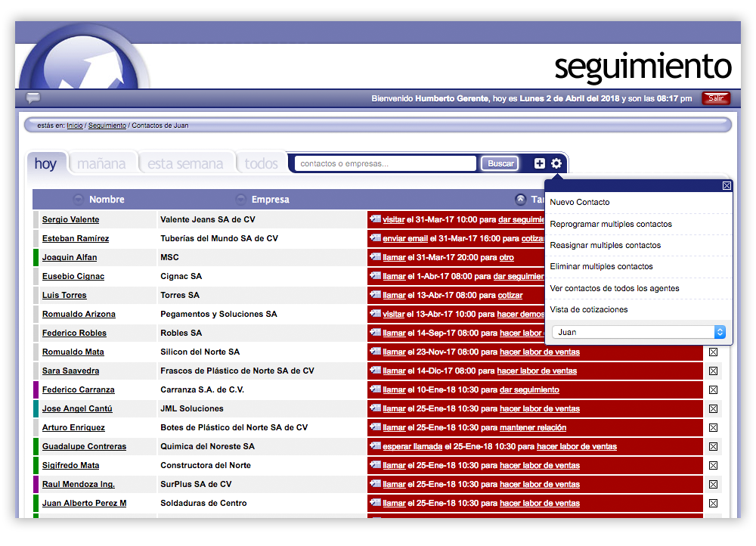Click the calendar icon in Sergio Valente's task
Screen dimensions: 756x546
[x=375, y=219]
